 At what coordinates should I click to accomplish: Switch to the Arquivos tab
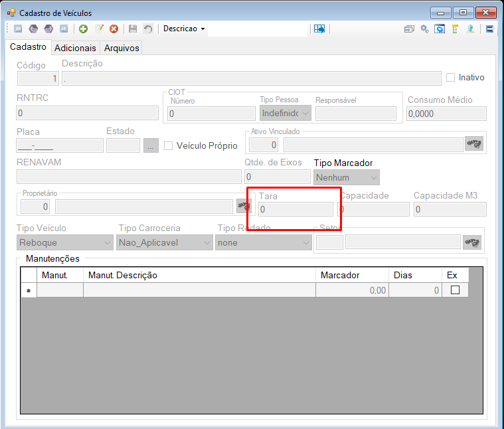pyautogui.click(x=122, y=48)
